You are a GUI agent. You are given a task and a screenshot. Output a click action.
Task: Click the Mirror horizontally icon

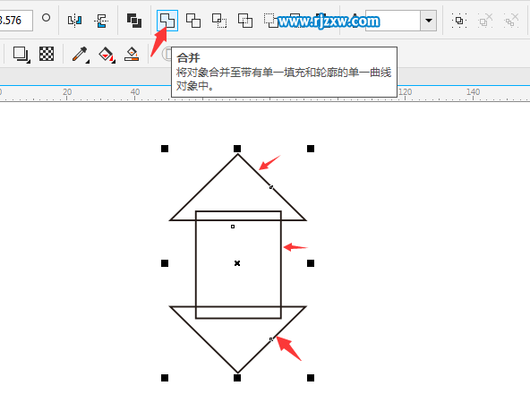coord(74,21)
